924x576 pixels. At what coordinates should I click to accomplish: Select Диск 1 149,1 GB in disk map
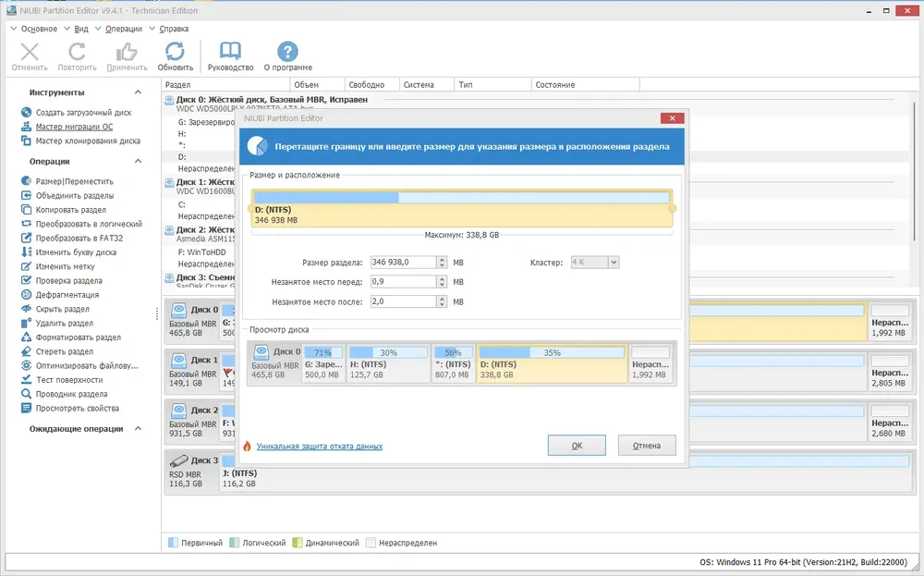click(x=193, y=371)
